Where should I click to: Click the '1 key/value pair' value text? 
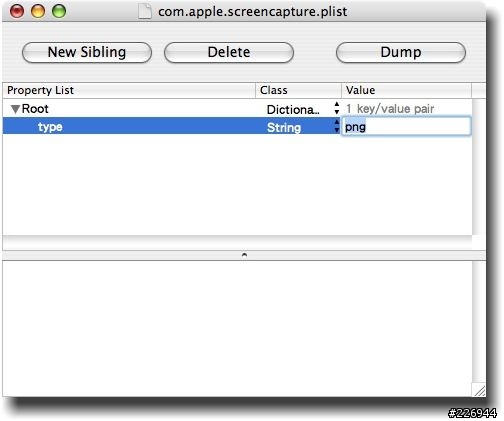point(390,109)
